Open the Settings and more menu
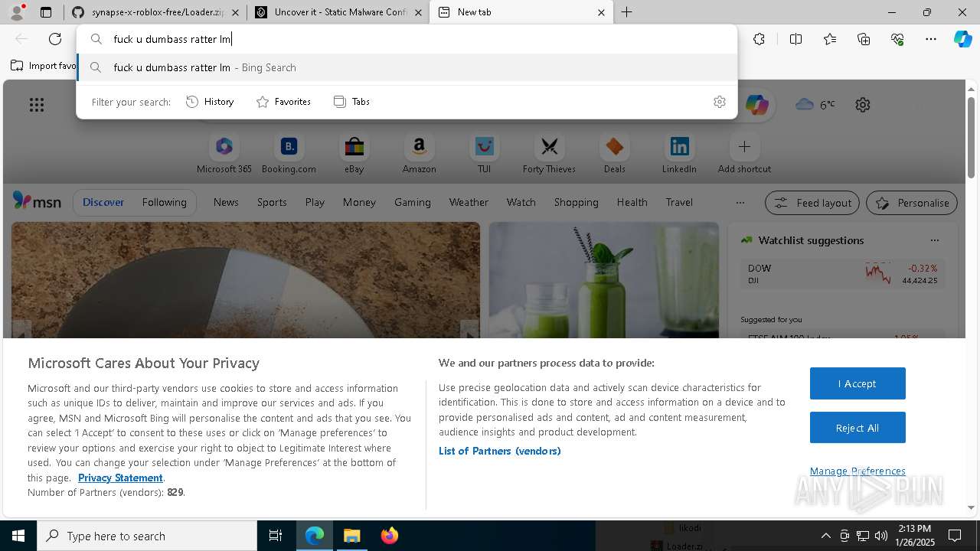The width and height of the screenshot is (980, 551). 931,39
